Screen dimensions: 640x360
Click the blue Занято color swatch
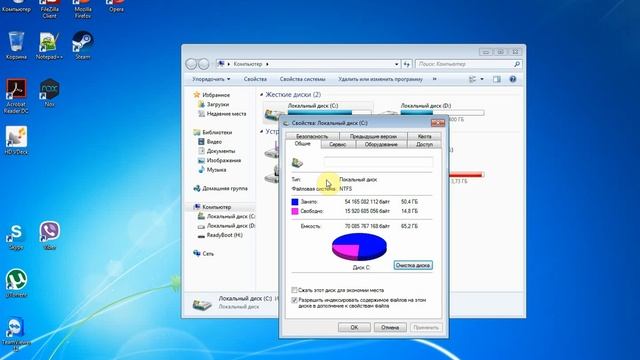pyautogui.click(x=295, y=202)
